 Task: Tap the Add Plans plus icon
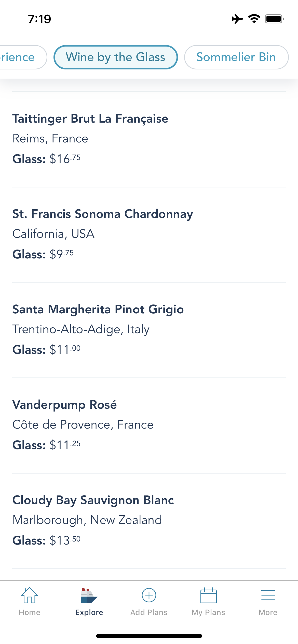click(149, 595)
